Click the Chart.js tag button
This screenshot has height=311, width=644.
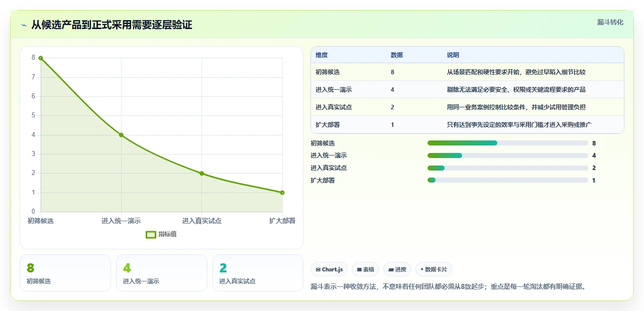point(329,269)
